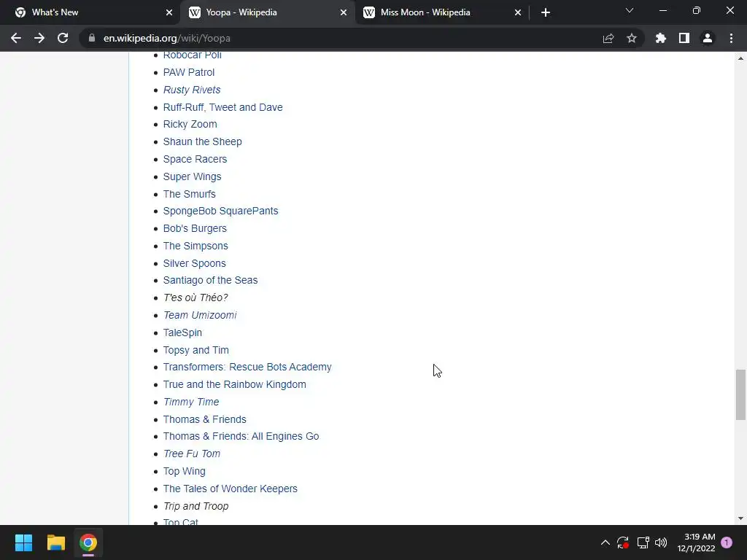The width and height of the screenshot is (747, 560).
Task: Open the Chrome profile menu
Action: [x=708, y=38]
